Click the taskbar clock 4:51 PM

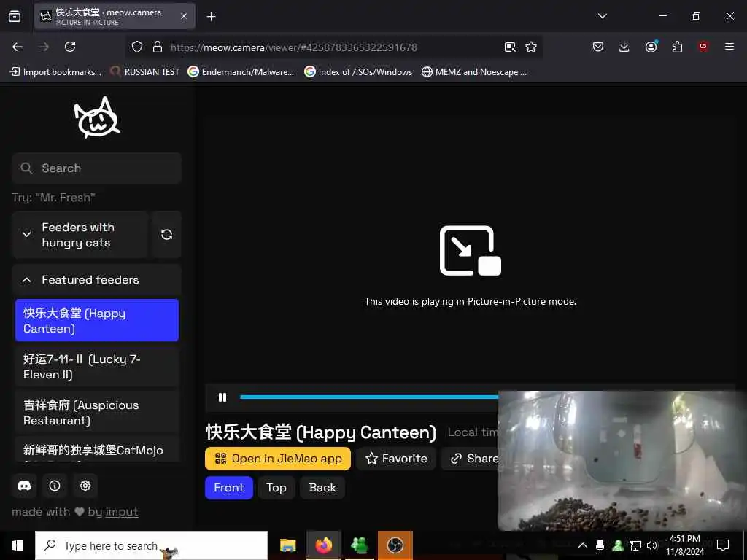pyautogui.click(x=685, y=545)
